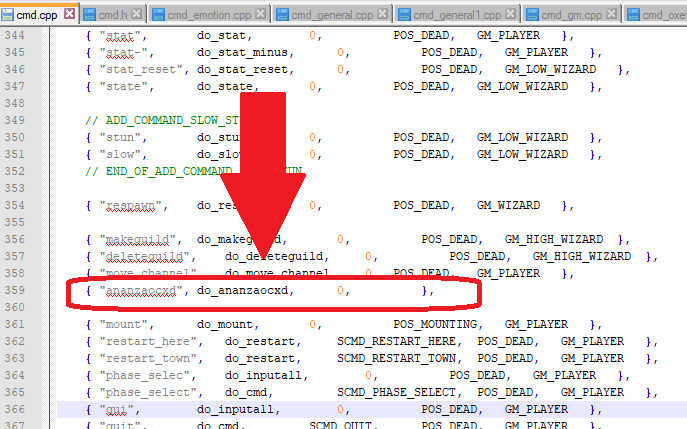Switch to the cmd_gm.cpp tab
The width and height of the screenshot is (687, 429).
point(571,14)
